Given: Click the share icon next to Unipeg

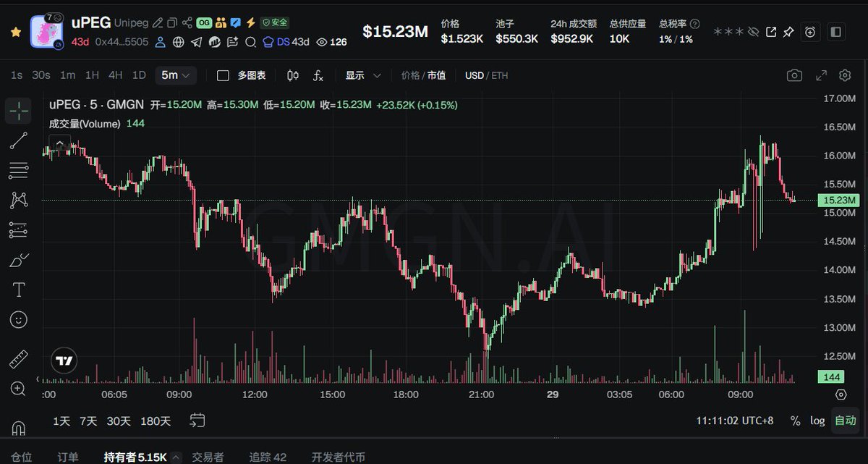Looking at the screenshot, I should coord(187,23).
